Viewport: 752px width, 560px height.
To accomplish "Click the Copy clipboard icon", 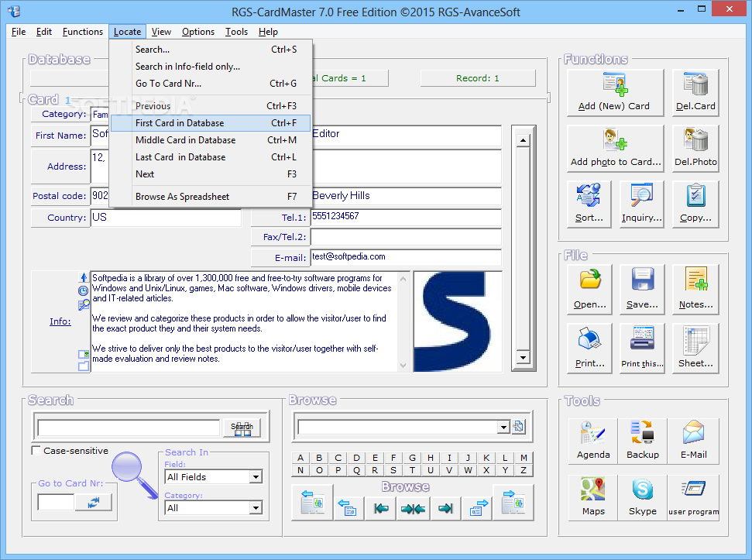I will [x=695, y=195].
